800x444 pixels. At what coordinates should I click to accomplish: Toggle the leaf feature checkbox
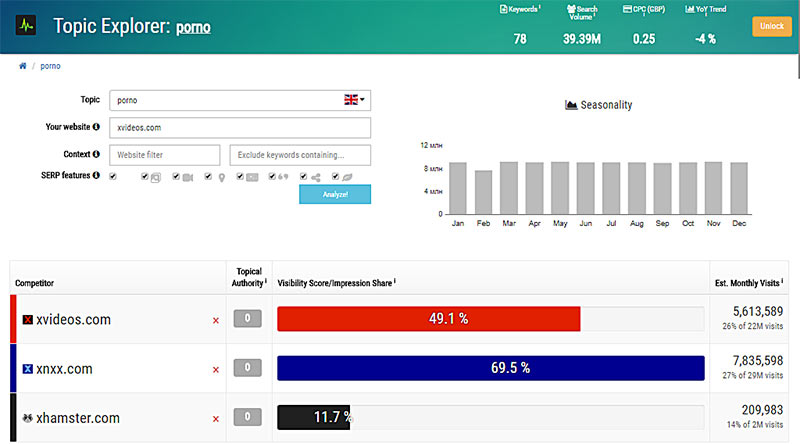335,176
